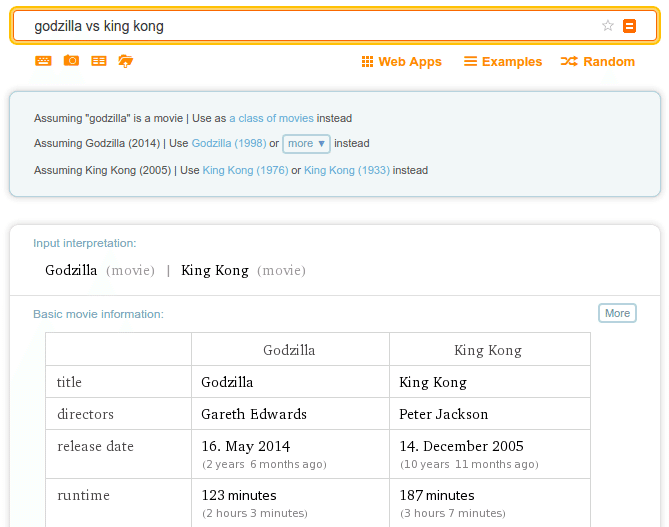Click the Examples list icon
The image size is (669, 527).
point(470,61)
